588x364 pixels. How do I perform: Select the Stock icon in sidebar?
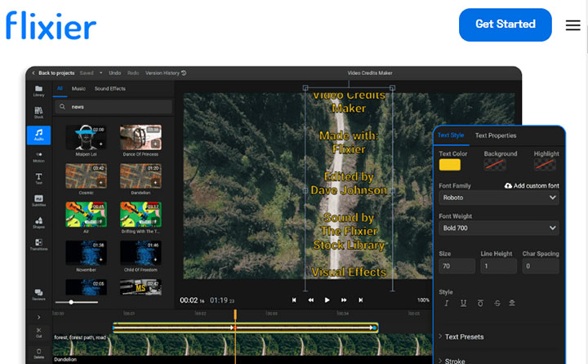38,111
